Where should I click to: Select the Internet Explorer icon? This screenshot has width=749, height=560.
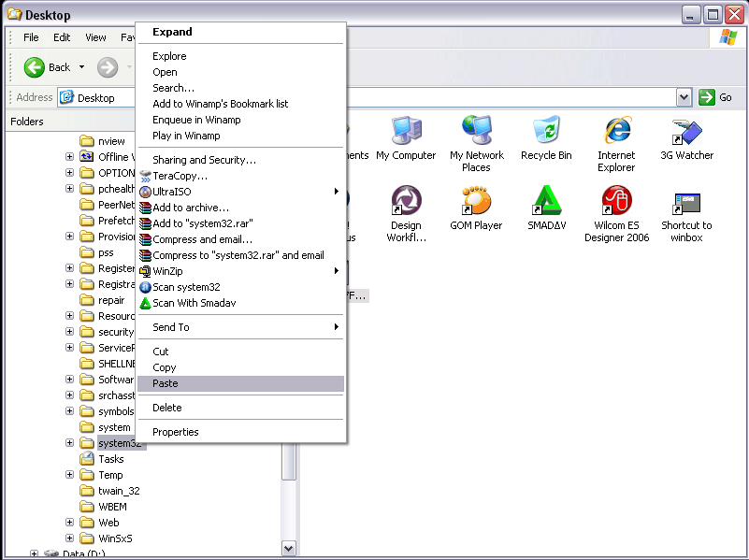pos(616,130)
